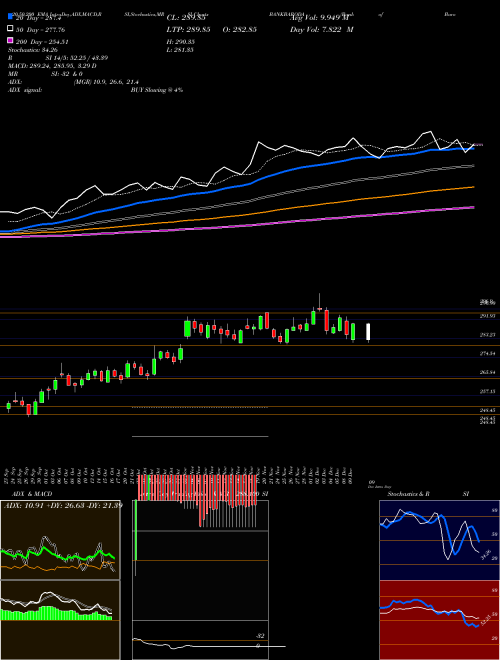Click the tall green bar in volume panel

click(136, 530)
